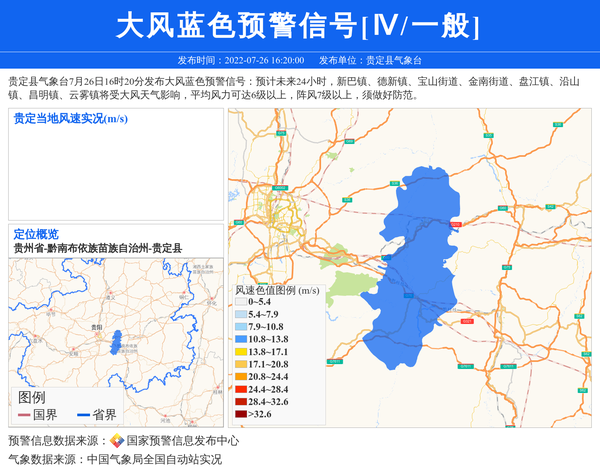Click the >32.6 dark red legend swatch
600x471 pixels.
pos(241,414)
